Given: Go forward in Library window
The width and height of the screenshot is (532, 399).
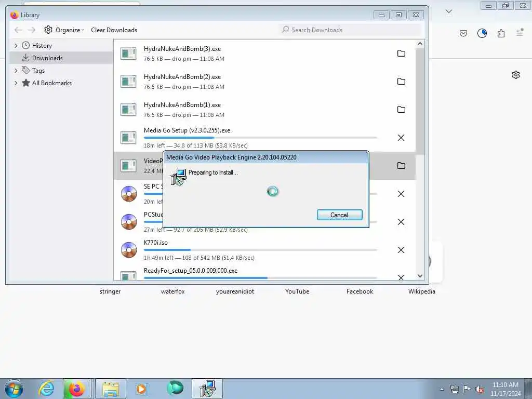Looking at the screenshot, I should point(32,30).
